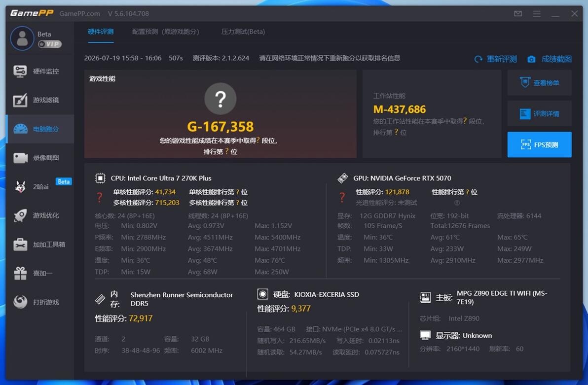Click the 显示器 monitor icon
Image resolution: width=588 pixels, height=385 pixels.
click(425, 335)
